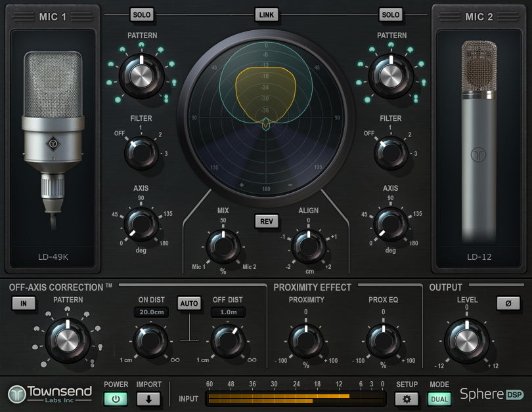
Task: Select Mic 2 FILTER position 2
Action: [410, 135]
